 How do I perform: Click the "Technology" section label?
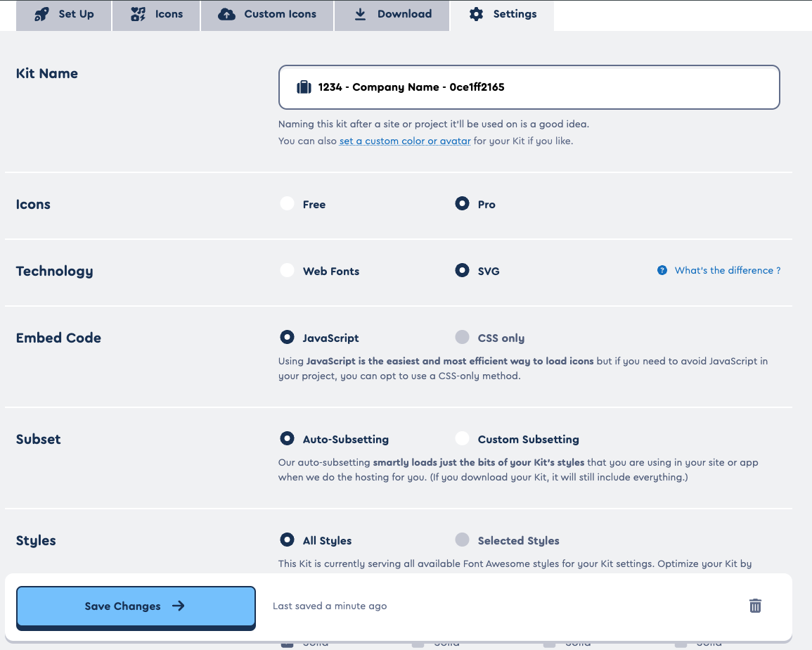click(x=54, y=271)
